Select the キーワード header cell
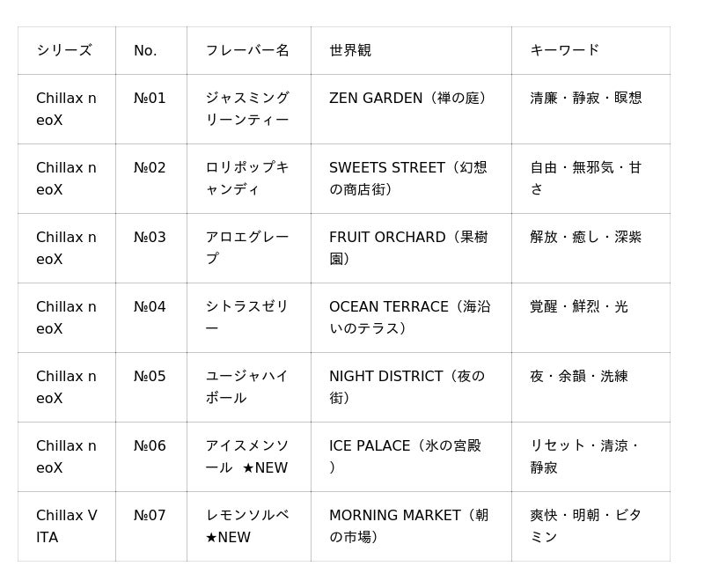 [565, 50]
